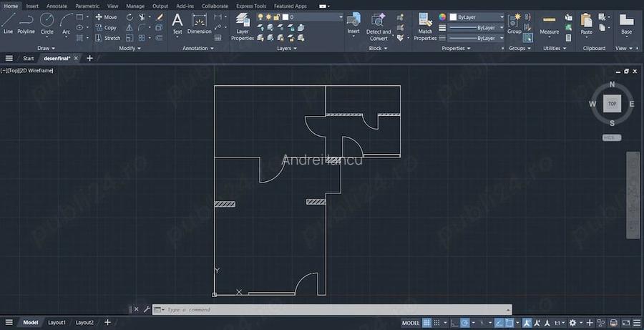This screenshot has height=330, width=644.
Task: Toggle polar tracking in status bar
Action: [x=464, y=323]
